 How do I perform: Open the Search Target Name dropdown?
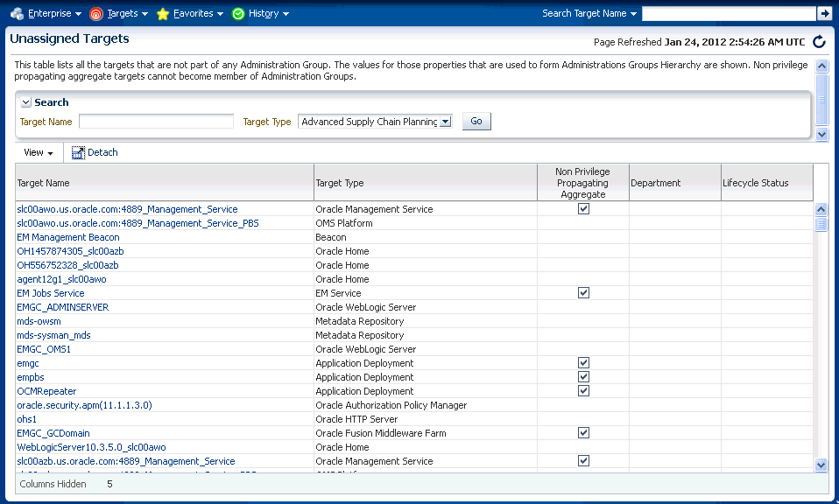[x=589, y=14]
